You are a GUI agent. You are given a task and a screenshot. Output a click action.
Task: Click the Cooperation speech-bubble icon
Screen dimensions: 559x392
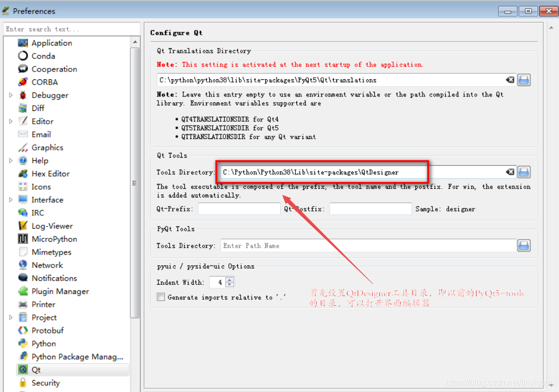[23, 69]
